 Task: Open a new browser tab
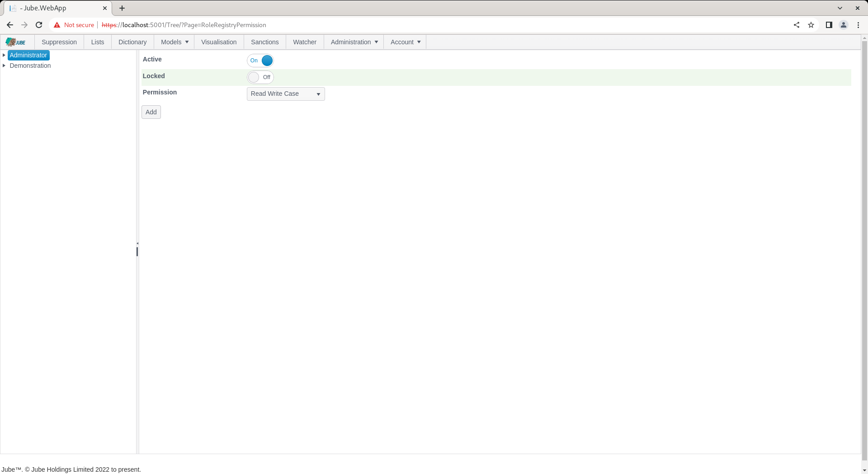tap(122, 8)
